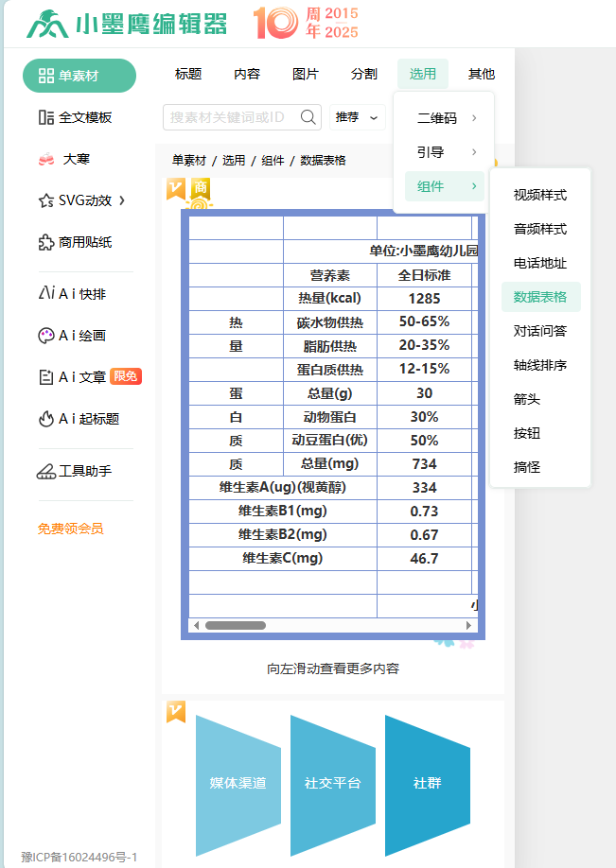Image resolution: width=616 pixels, height=868 pixels.
Task: Click the puzzle icon beside 商用贴纸
Action: (x=46, y=242)
